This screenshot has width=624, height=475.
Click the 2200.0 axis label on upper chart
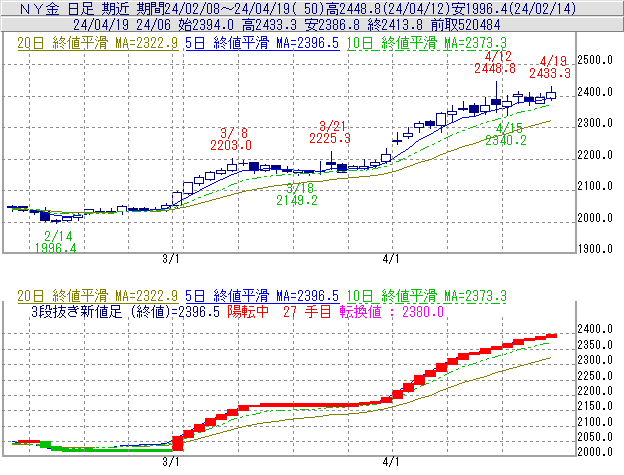595,155
